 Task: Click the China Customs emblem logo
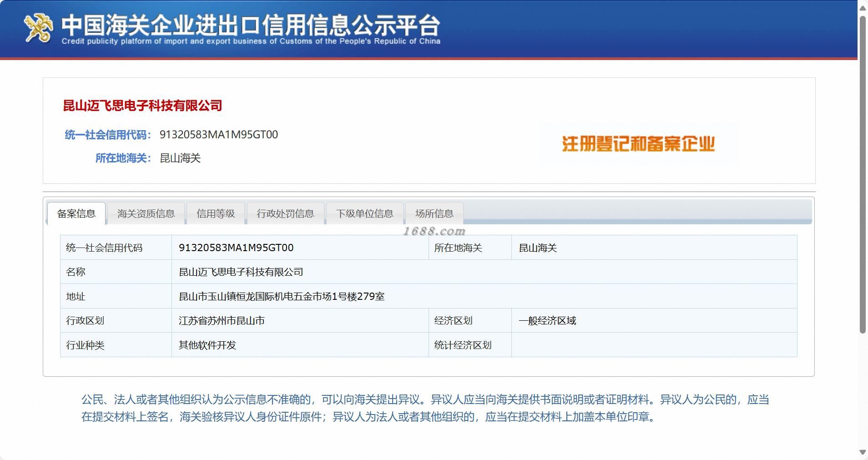click(38, 28)
